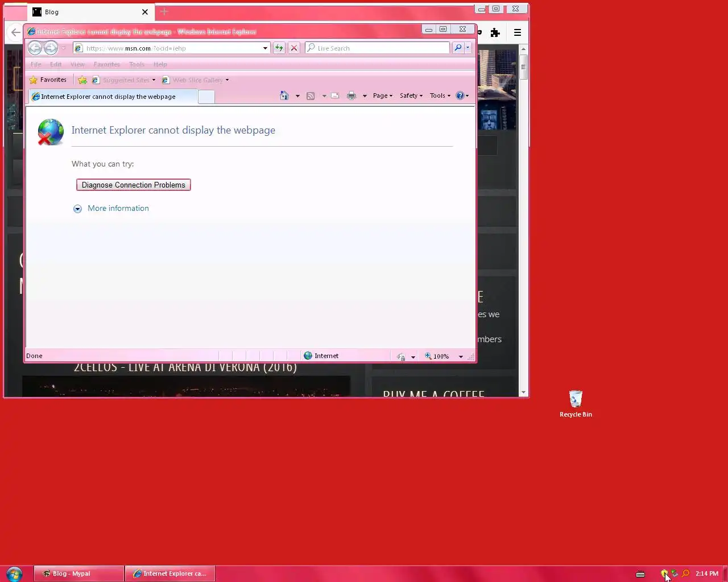The width and height of the screenshot is (728, 582).
Task: Click on-screen keyboard tray icon
Action: 640,573
